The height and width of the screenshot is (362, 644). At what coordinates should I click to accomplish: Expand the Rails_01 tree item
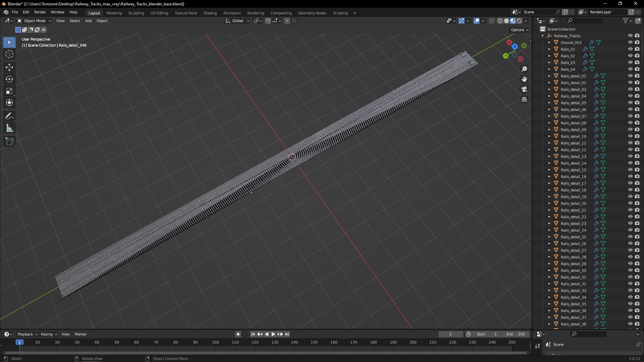(x=549, y=49)
